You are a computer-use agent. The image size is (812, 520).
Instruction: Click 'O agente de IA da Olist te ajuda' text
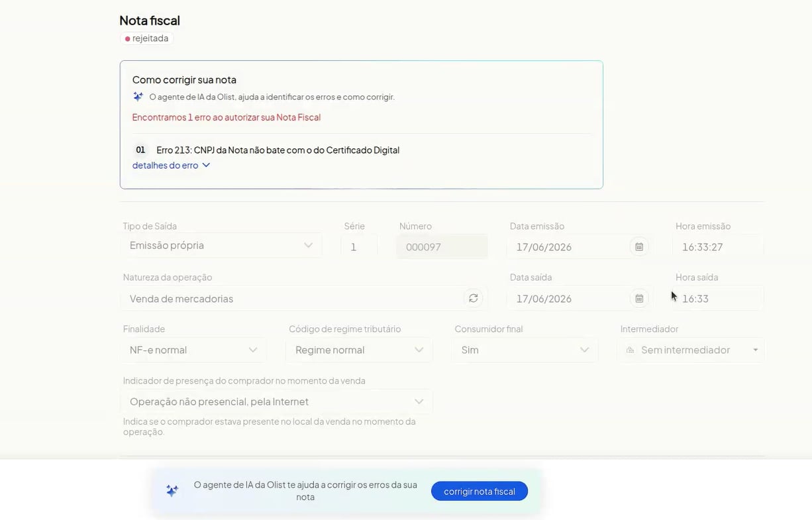(305, 491)
